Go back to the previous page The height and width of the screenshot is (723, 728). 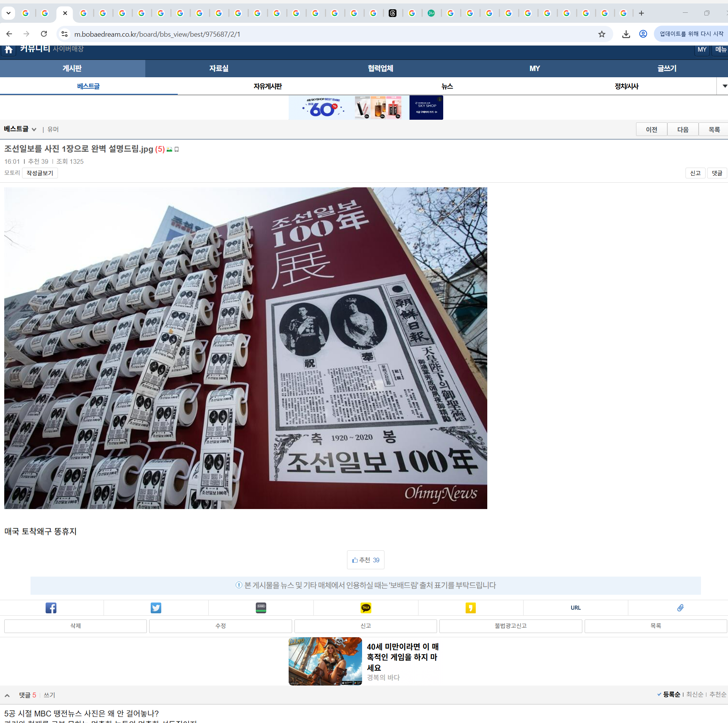(x=9, y=34)
